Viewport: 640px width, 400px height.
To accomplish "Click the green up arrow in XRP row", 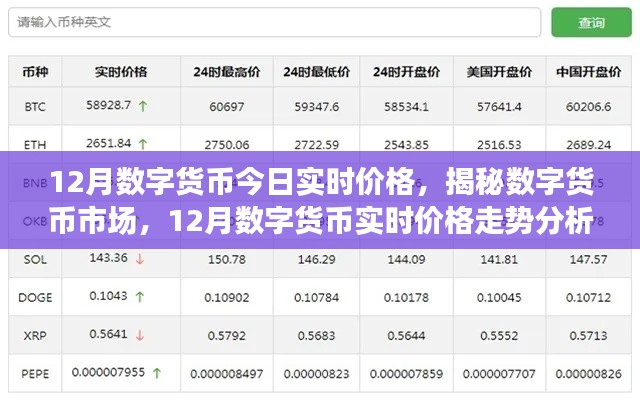I will (x=140, y=335).
